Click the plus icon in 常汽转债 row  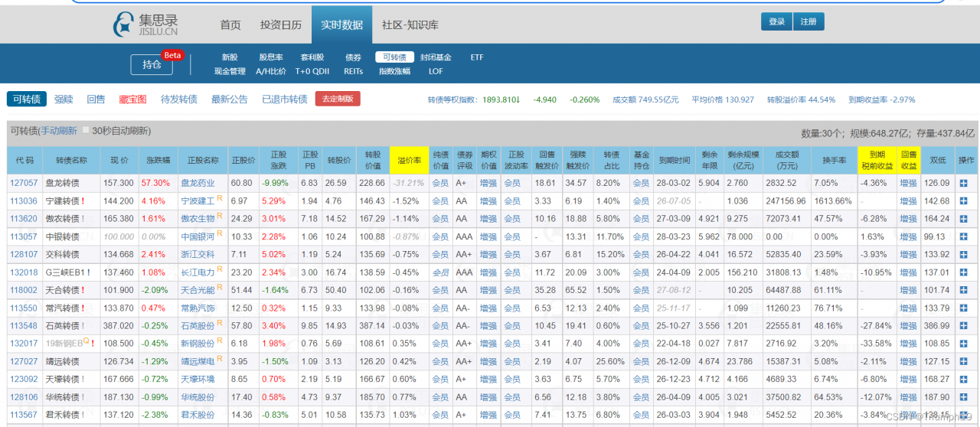point(962,308)
